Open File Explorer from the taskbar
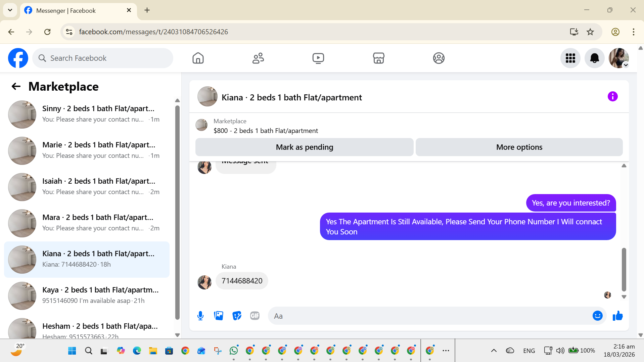Viewport: 644px width, 362px height. (153, 351)
